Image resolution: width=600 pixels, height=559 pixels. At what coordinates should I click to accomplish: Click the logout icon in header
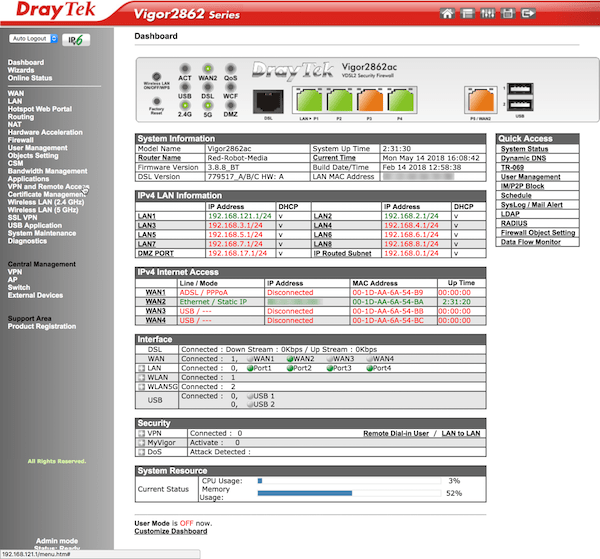point(528,14)
